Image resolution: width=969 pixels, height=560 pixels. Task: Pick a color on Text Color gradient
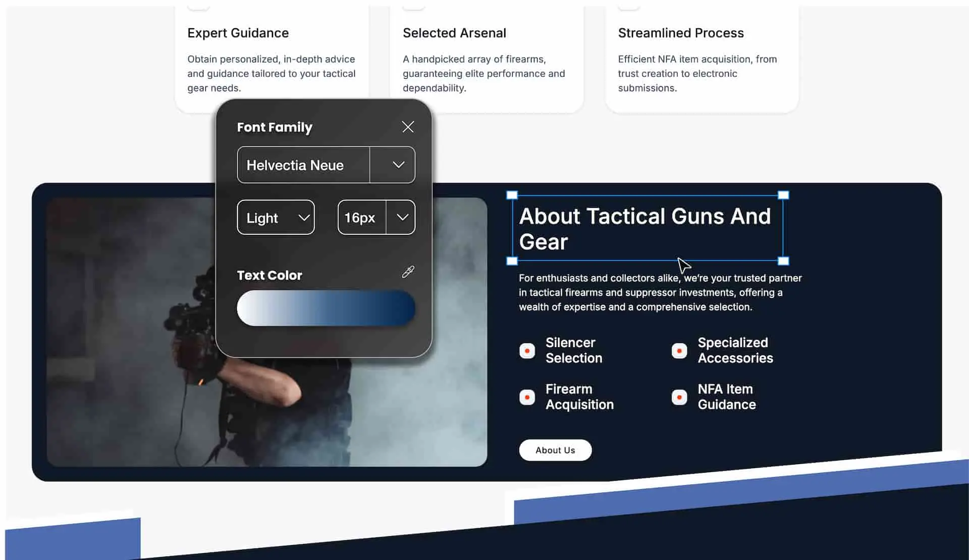(x=326, y=308)
